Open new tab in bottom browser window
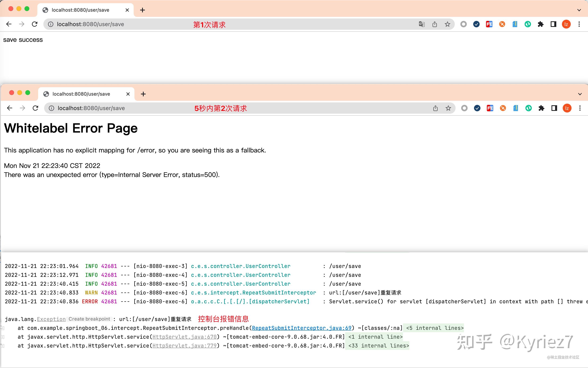The width and height of the screenshot is (588, 368). 143,94
